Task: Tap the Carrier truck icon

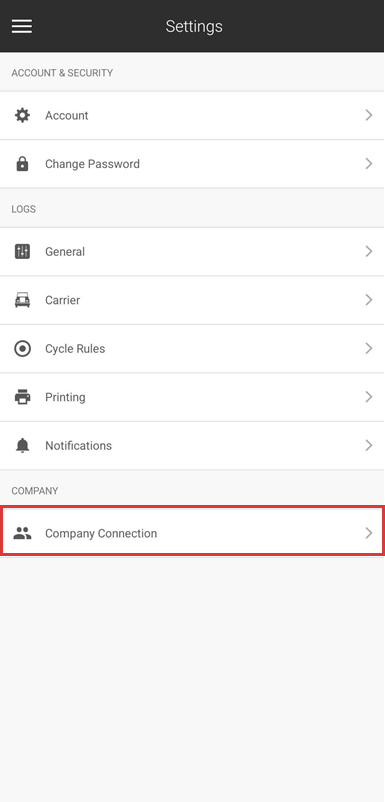Action: pyautogui.click(x=22, y=300)
